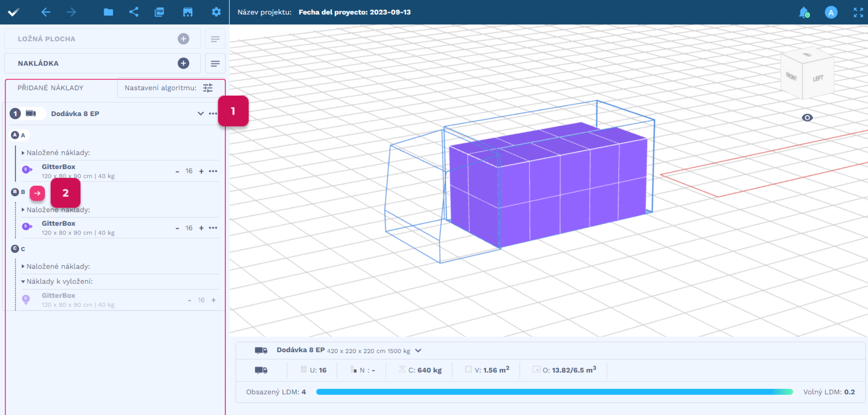Open the NAKLÁDKA list menu icon
Viewport: 868px width, 415px height.
coord(215,63)
